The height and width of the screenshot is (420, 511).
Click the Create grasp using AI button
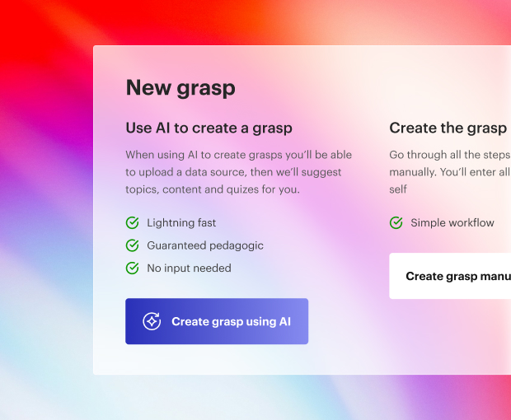217,321
